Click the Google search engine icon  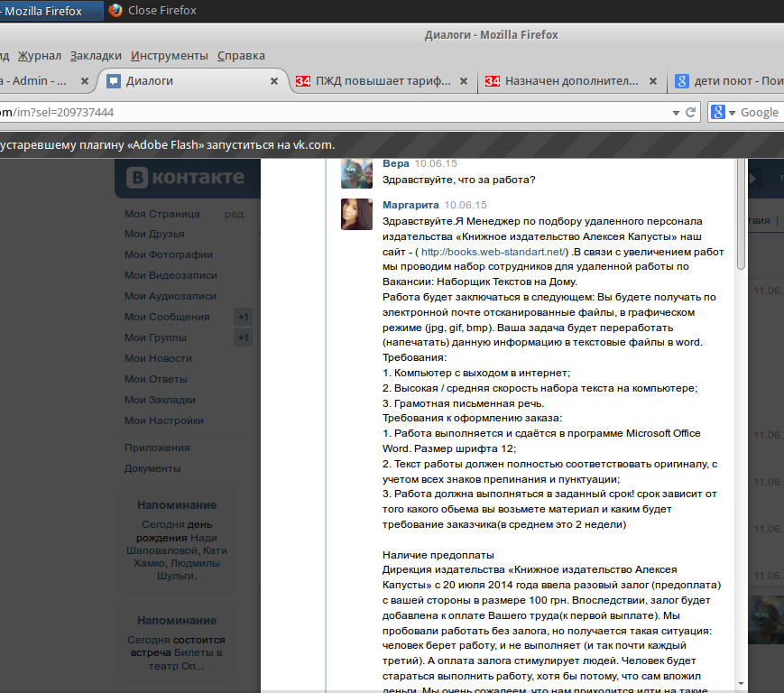coord(718,112)
